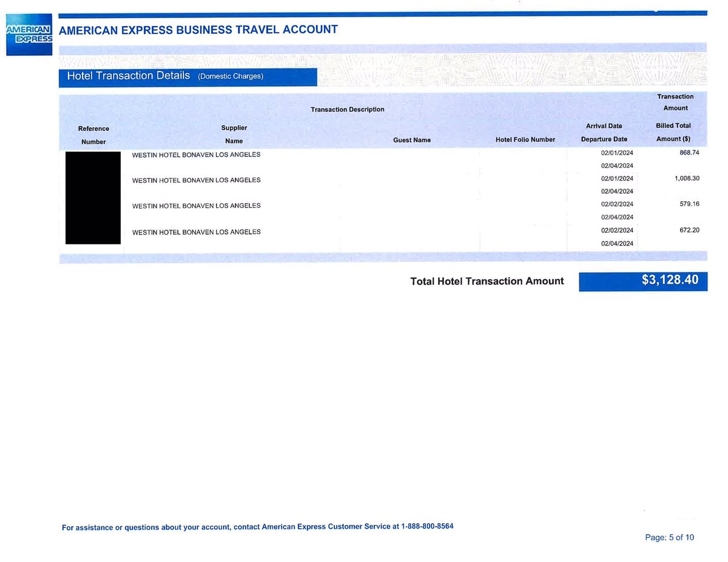
Task: Click the "Page: 5 of 10" indicator
Action: 669,538
